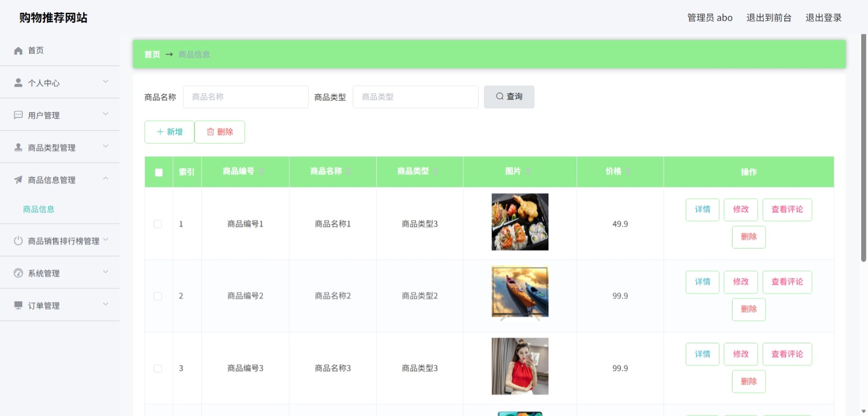Screen dimensions: 868x416
Task: Click 删除 in the 商品名称1 row
Action: [749, 237]
